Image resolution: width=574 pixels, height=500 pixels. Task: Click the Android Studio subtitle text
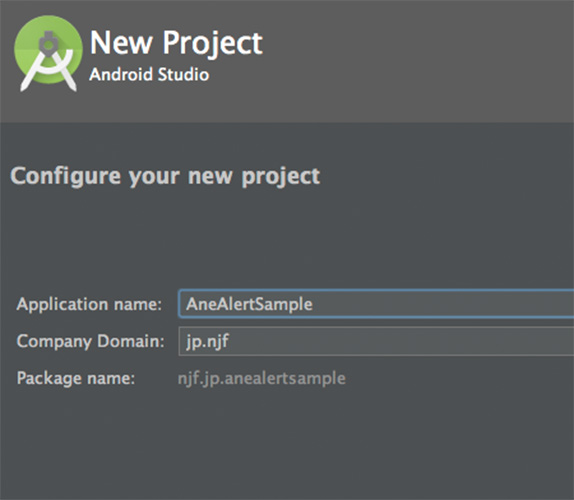point(149,74)
